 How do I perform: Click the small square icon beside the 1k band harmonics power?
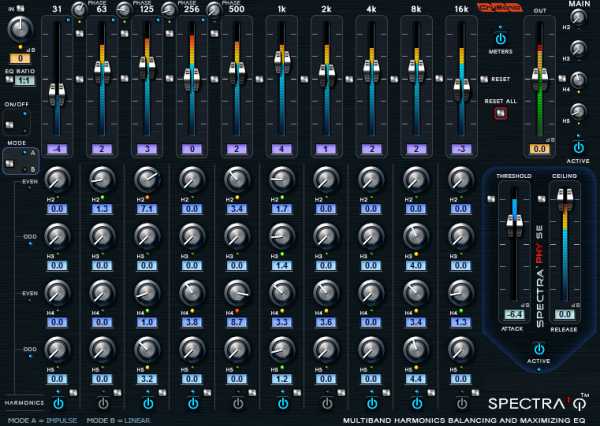pyautogui.click(x=297, y=392)
